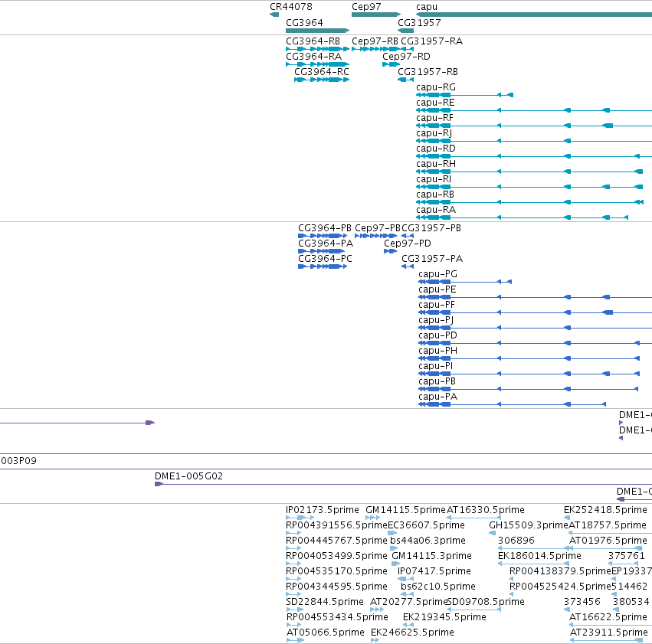
Task: Select the capu-RE transcript
Action: (x=534, y=110)
